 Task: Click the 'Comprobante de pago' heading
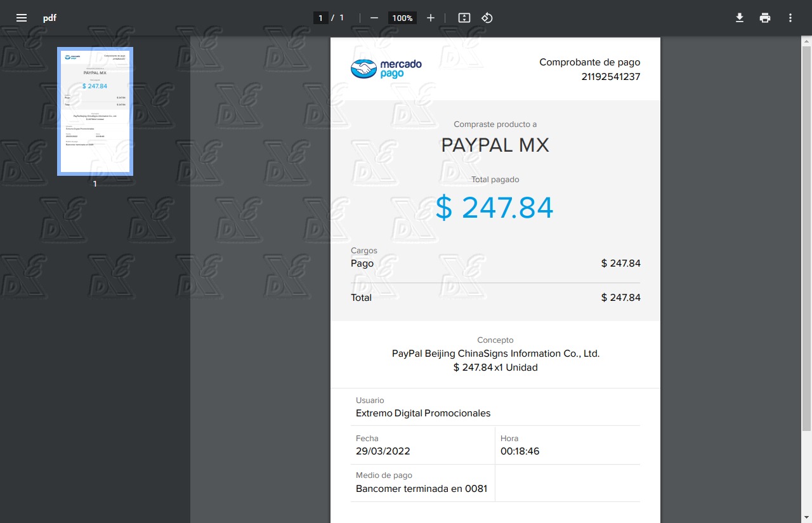590,62
